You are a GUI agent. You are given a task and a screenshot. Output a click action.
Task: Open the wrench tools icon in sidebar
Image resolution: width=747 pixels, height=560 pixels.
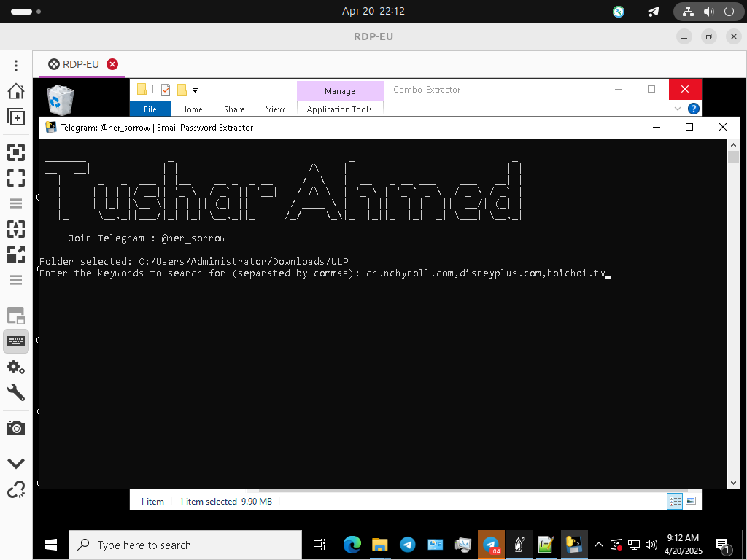[15, 393]
